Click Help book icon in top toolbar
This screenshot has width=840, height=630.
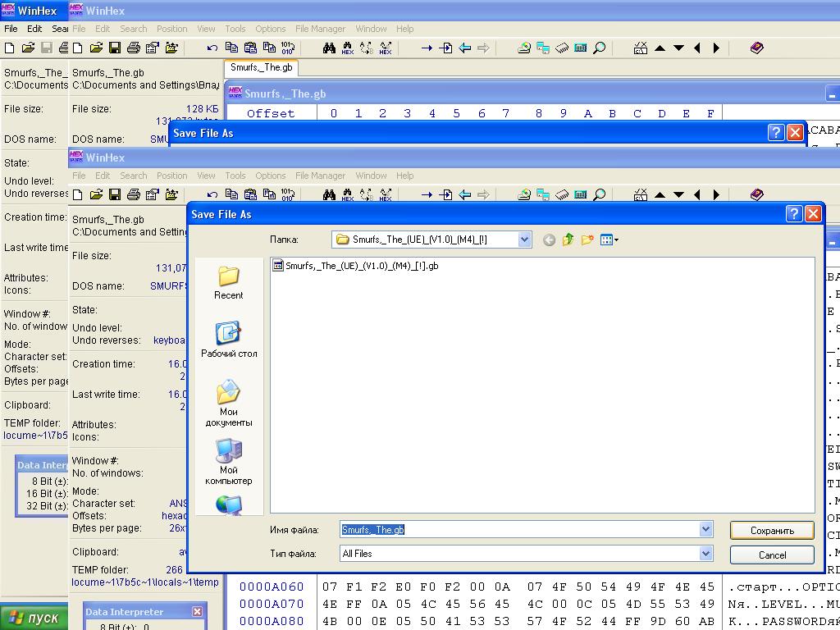[756, 48]
